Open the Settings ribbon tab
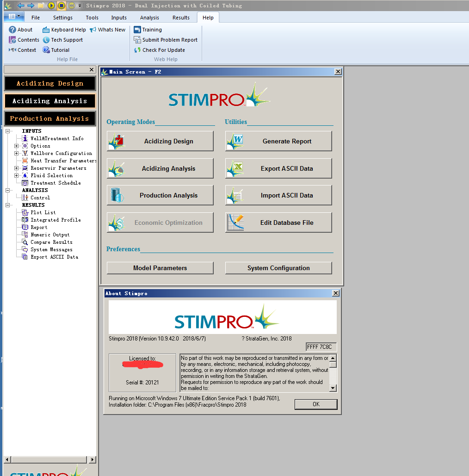 63,18
